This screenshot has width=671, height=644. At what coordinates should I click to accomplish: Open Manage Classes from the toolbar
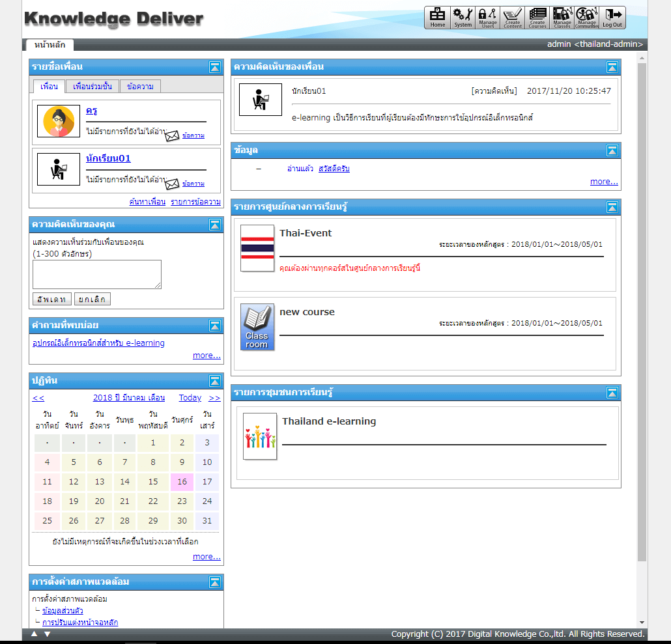pyautogui.click(x=562, y=18)
